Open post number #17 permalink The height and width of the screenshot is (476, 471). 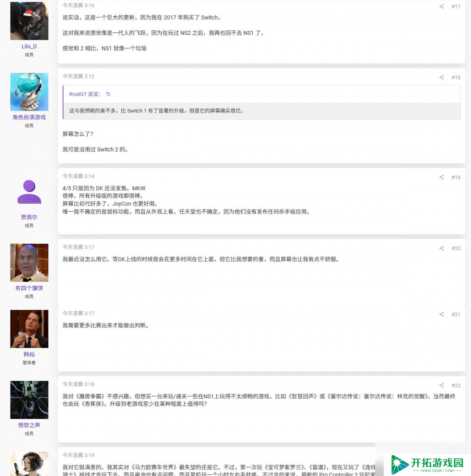456,7
